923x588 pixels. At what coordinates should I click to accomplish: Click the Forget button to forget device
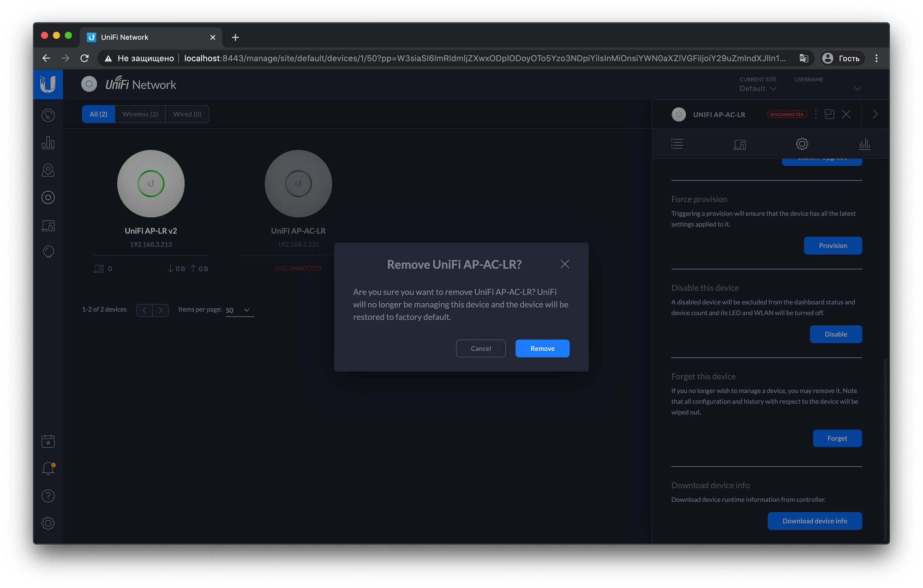(837, 438)
